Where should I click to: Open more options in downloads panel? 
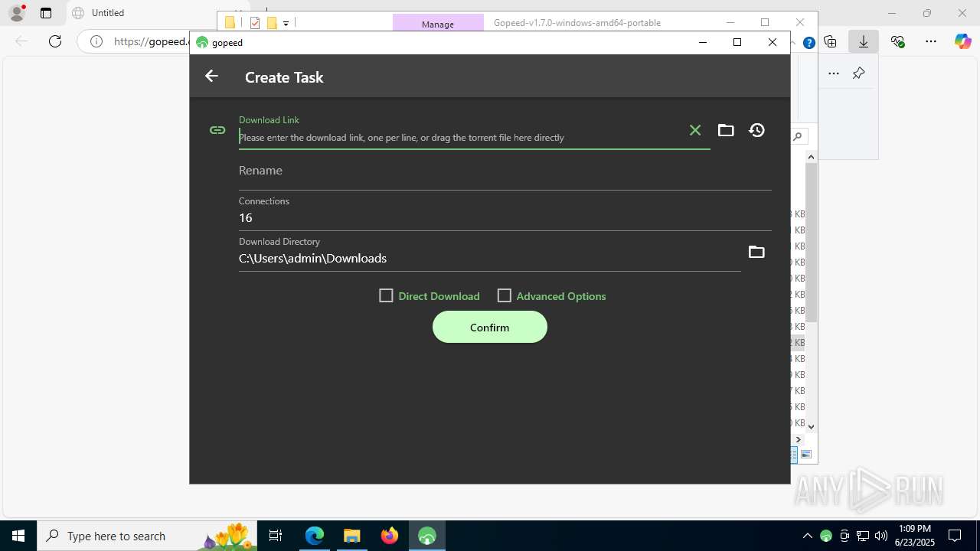(834, 73)
